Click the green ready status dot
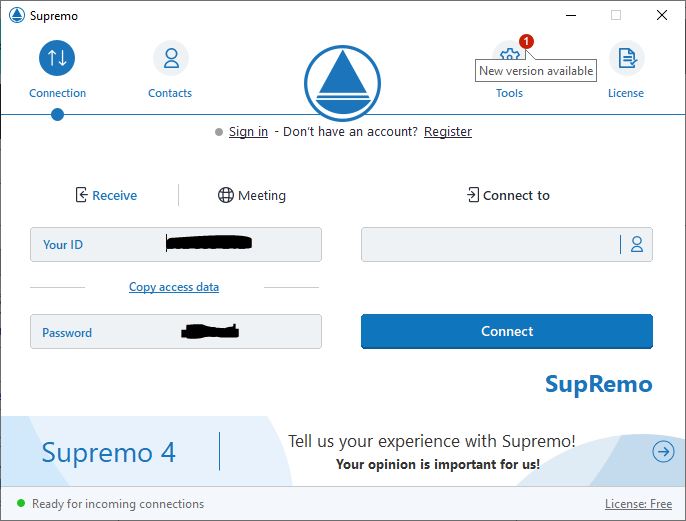 point(21,503)
